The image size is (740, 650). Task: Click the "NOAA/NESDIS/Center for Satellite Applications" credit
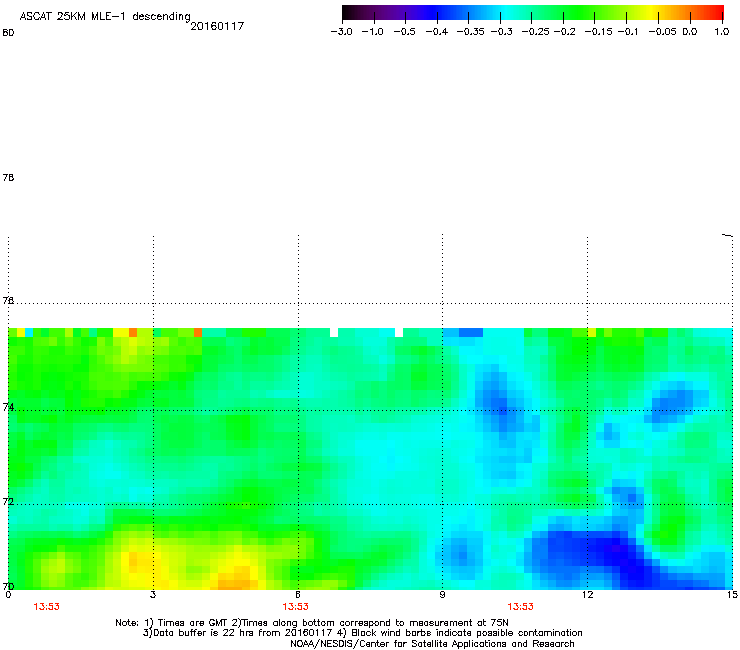432,644
